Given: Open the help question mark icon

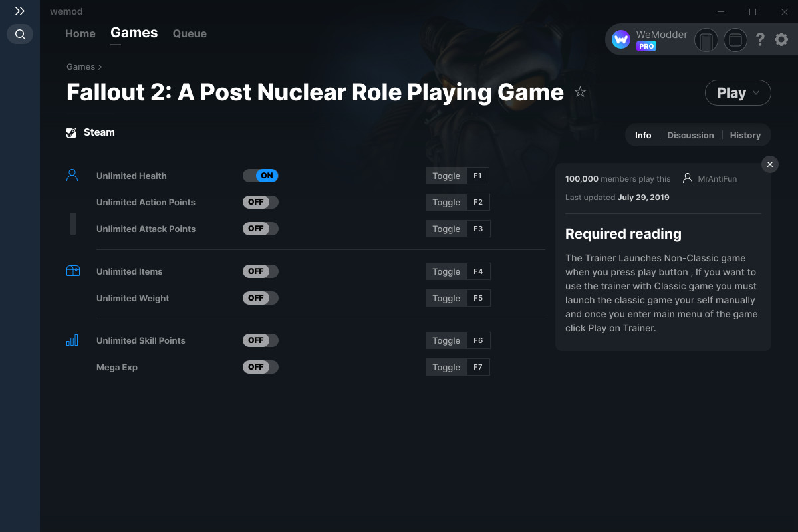Looking at the screenshot, I should [760, 39].
